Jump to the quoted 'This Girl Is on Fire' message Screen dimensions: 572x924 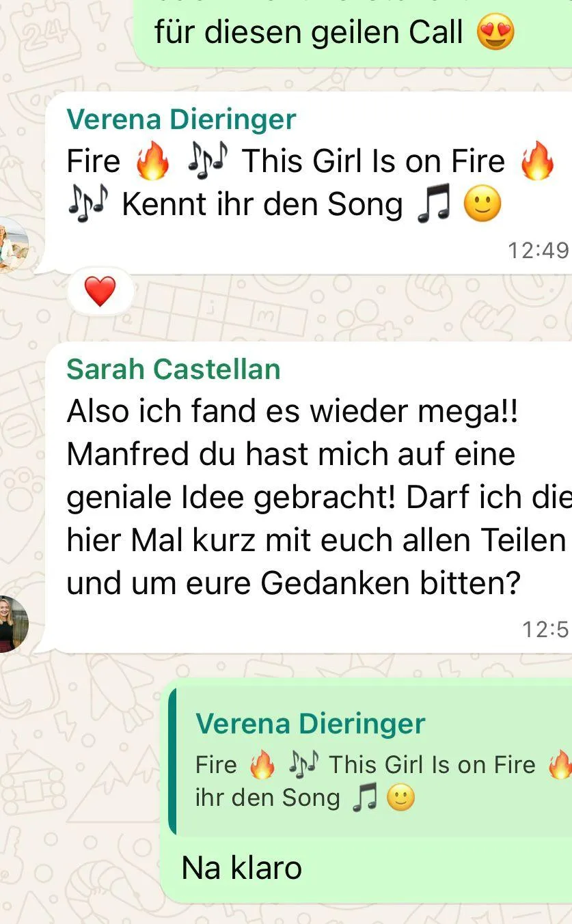(x=370, y=761)
